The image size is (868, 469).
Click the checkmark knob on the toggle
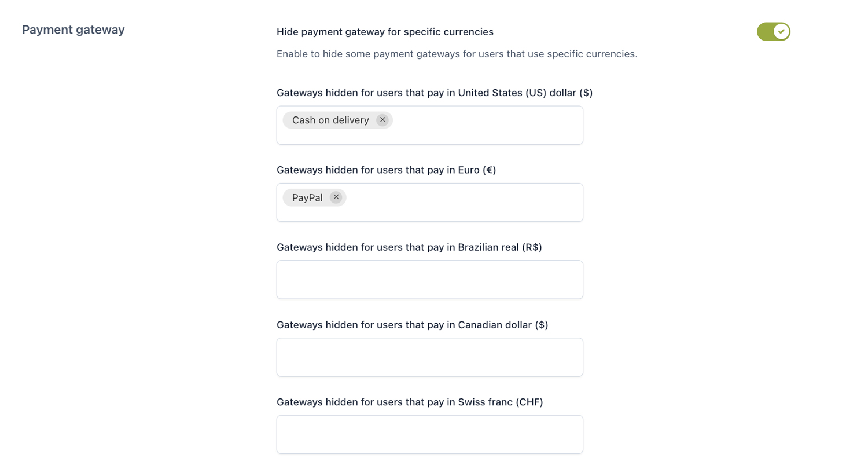(781, 32)
